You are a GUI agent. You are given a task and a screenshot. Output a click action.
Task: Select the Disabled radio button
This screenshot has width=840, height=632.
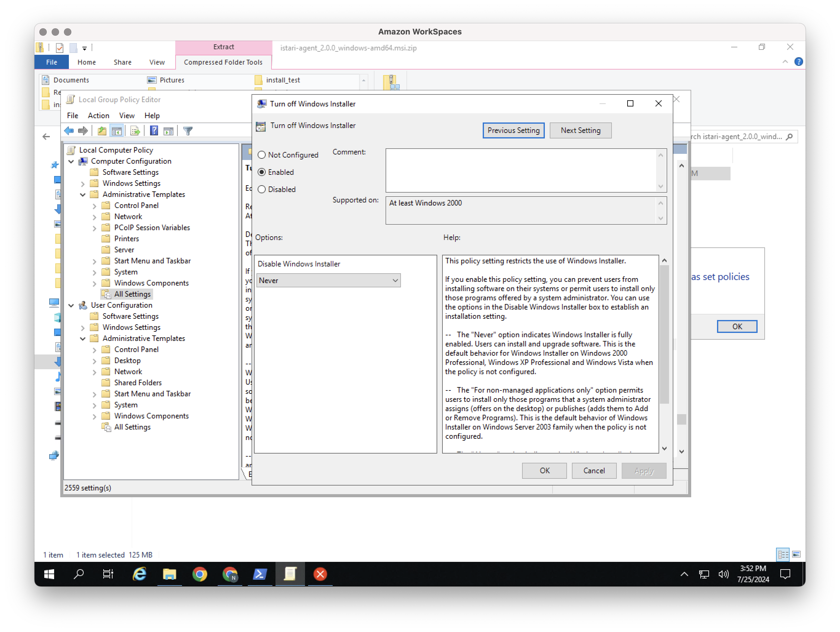(262, 189)
